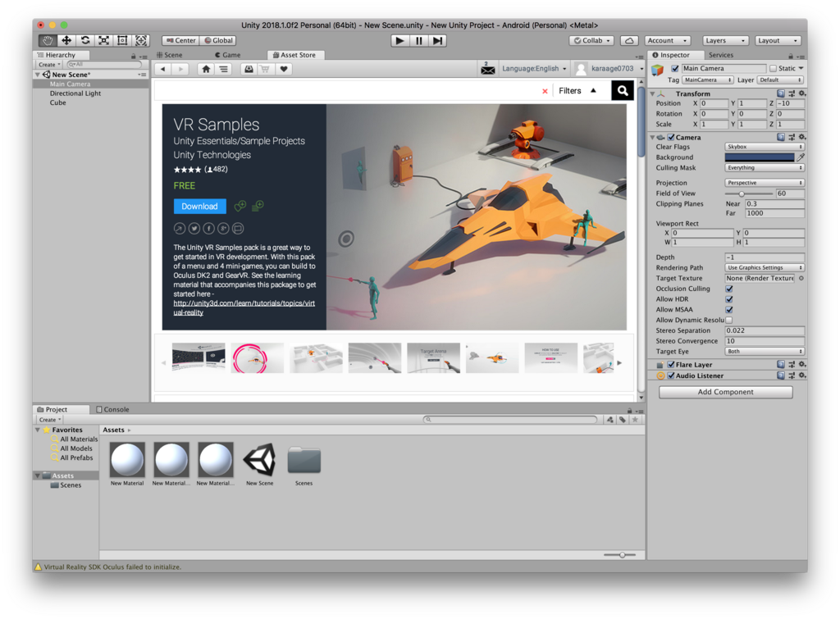Enable Allow Dynamic Resolution checkbox
This screenshot has width=840, height=619.
pos(729,320)
